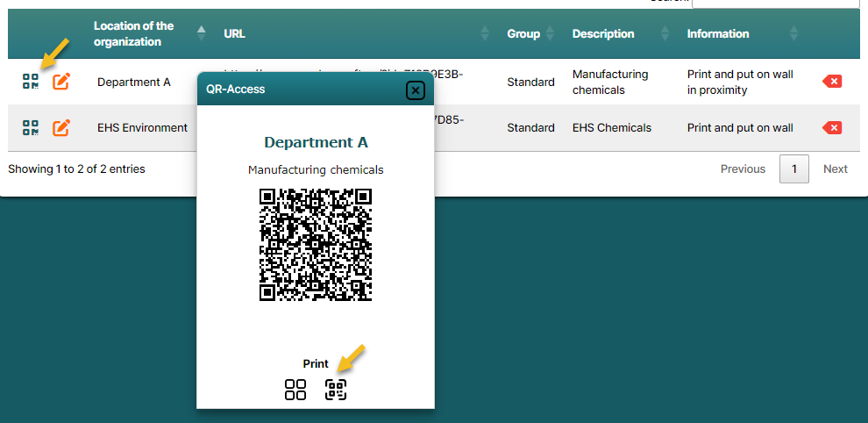The width and height of the screenshot is (868, 423).
Task: Edit the Department A entry
Action: tap(60, 82)
